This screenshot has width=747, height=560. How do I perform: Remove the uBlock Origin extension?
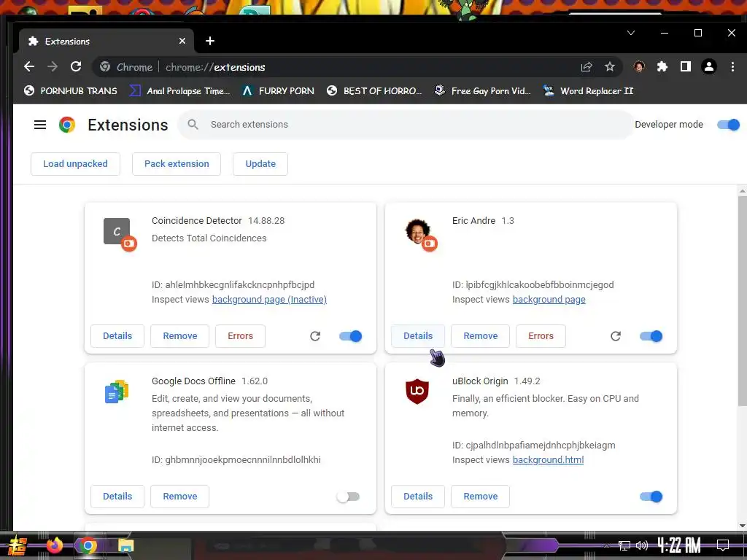(481, 497)
